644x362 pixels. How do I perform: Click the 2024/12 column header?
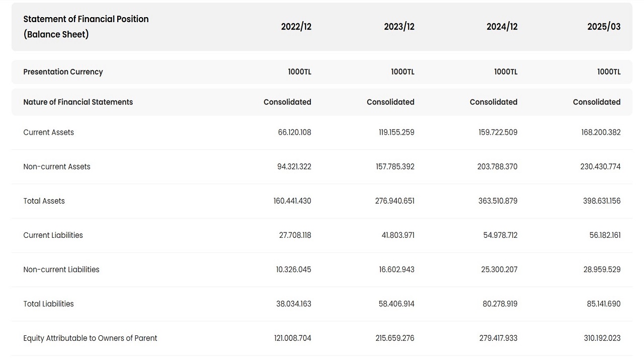point(502,27)
